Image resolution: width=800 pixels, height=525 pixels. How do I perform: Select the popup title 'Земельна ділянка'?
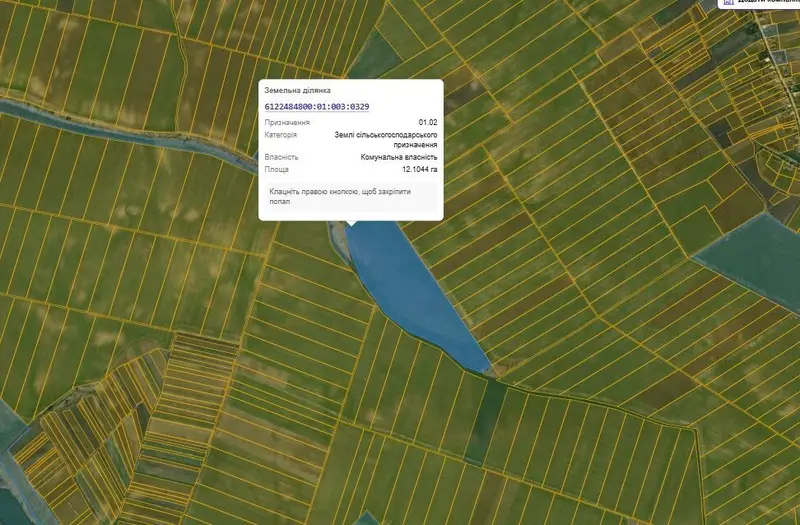point(297,90)
